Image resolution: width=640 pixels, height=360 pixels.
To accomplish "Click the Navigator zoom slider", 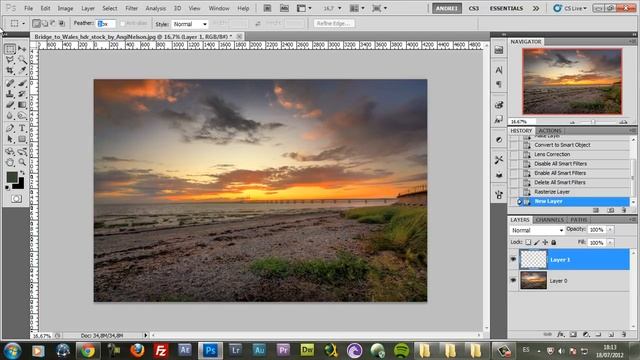I will click(x=594, y=122).
